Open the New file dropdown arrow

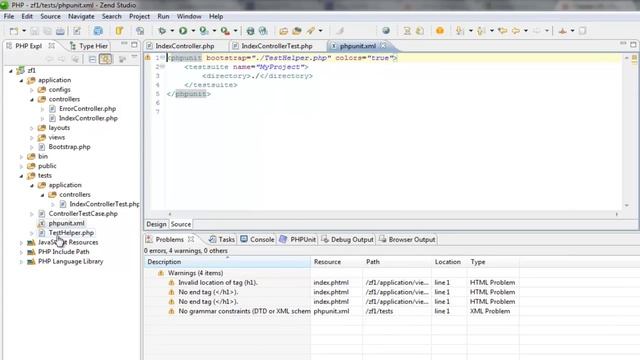pos(24,31)
